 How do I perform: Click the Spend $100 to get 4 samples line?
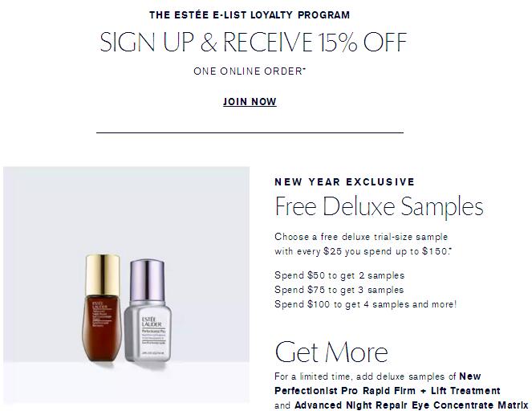click(x=365, y=304)
